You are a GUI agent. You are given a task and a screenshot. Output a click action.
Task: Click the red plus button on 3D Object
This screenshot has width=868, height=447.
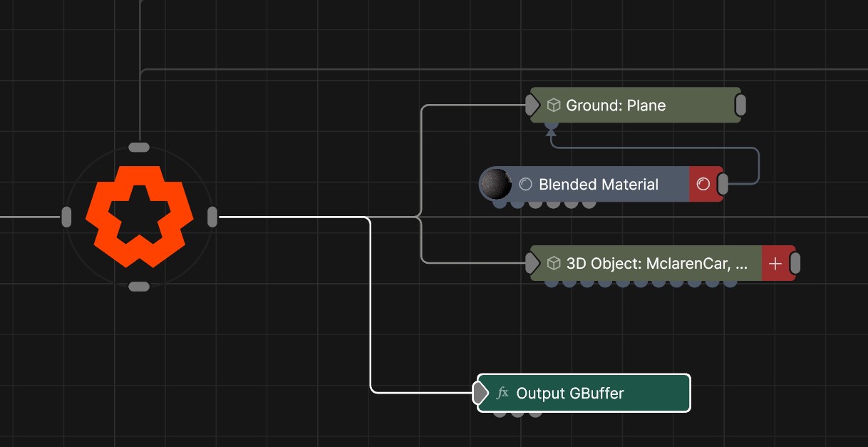coord(776,264)
